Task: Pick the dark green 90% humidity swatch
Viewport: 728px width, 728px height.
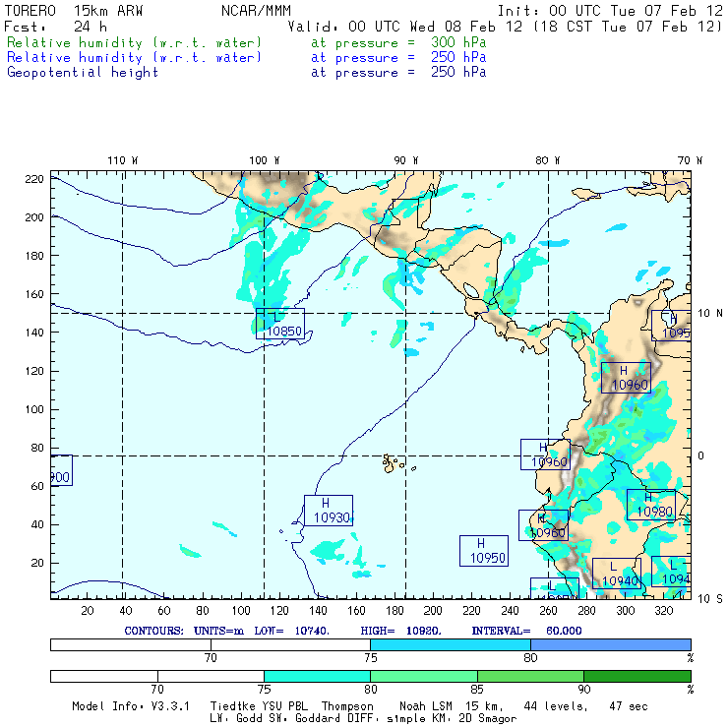Action: (637, 676)
